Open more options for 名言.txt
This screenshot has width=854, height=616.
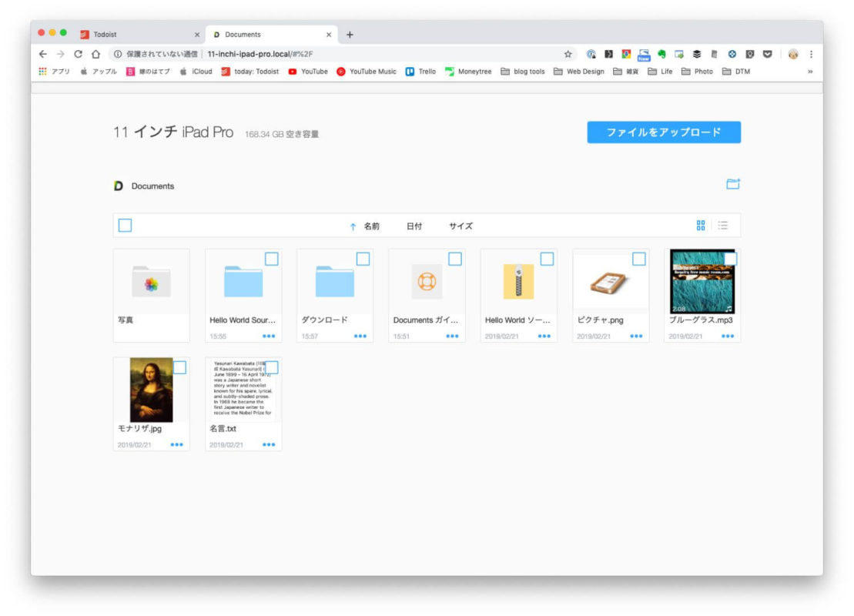coord(269,444)
